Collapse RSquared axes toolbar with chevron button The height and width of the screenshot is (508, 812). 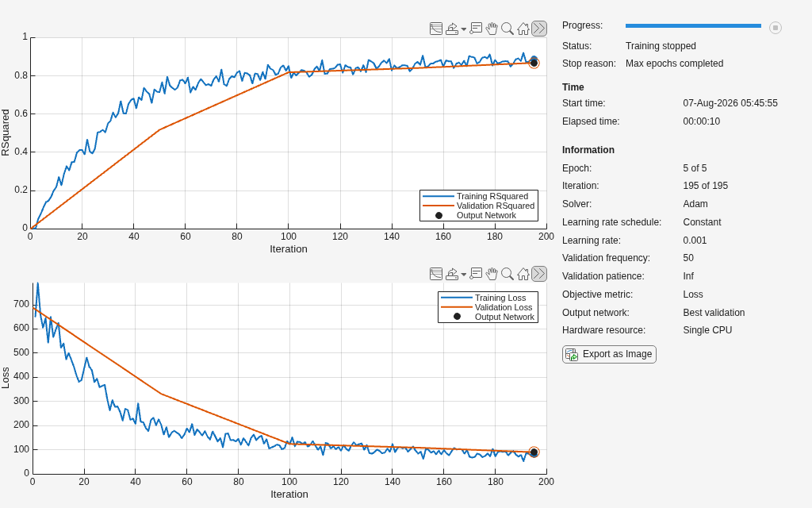pyautogui.click(x=539, y=29)
